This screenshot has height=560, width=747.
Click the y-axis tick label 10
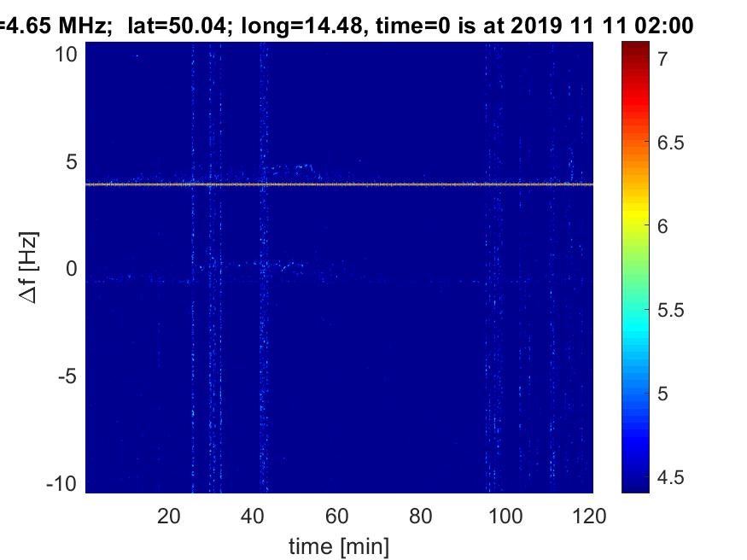tap(67, 55)
